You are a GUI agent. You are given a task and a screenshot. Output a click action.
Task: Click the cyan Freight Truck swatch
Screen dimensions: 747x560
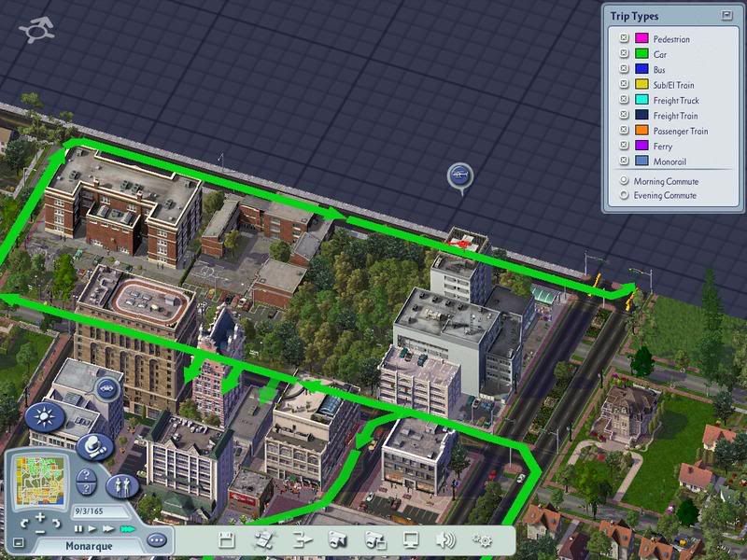(x=641, y=99)
